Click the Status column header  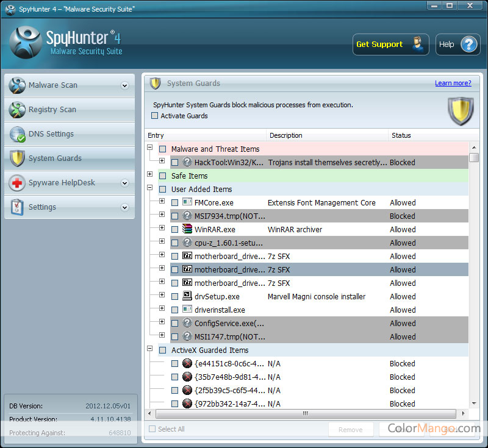click(434, 135)
